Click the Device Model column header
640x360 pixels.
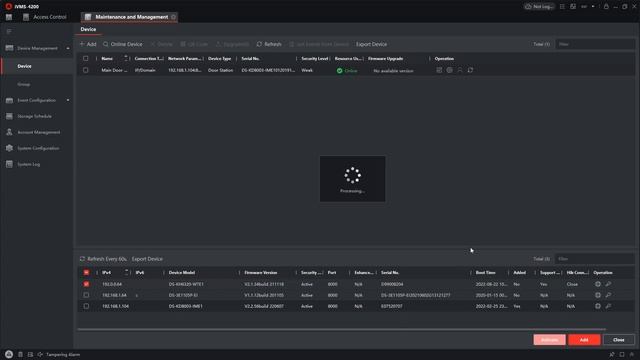point(182,273)
